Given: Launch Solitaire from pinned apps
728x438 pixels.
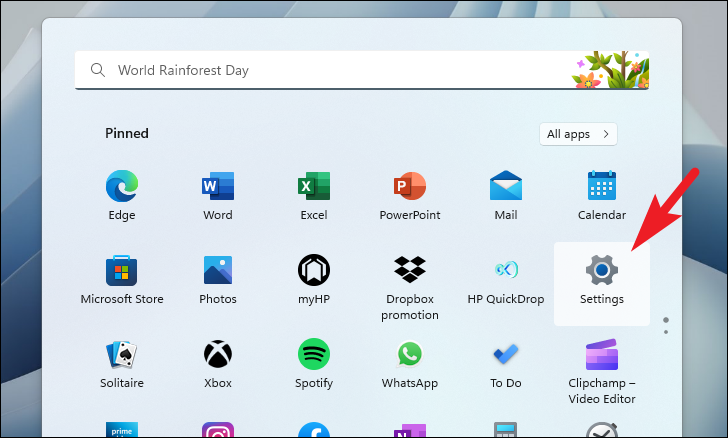Looking at the screenshot, I should tap(122, 364).
